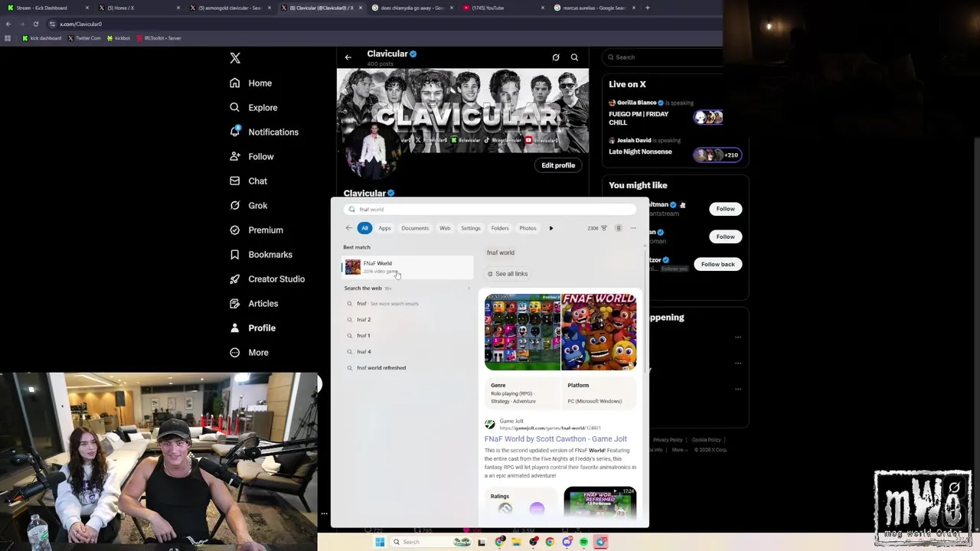Open a new browser tab
The width and height of the screenshot is (980, 551).
(x=648, y=8)
